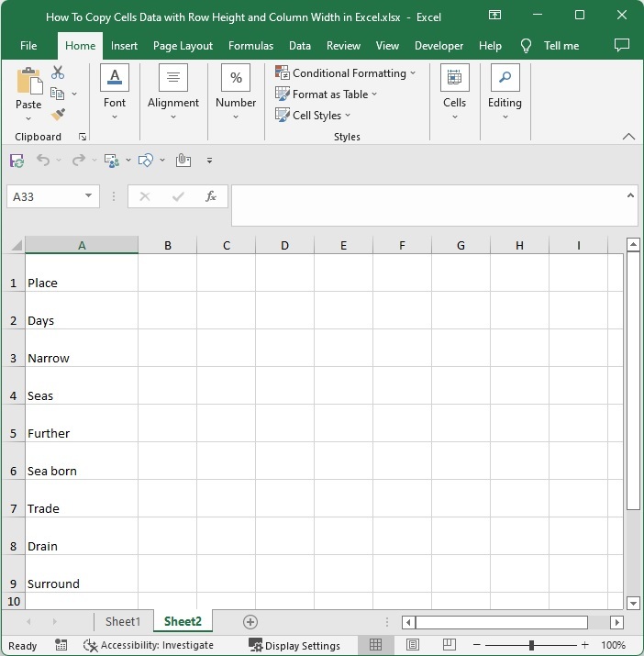Select column A header

(82, 245)
